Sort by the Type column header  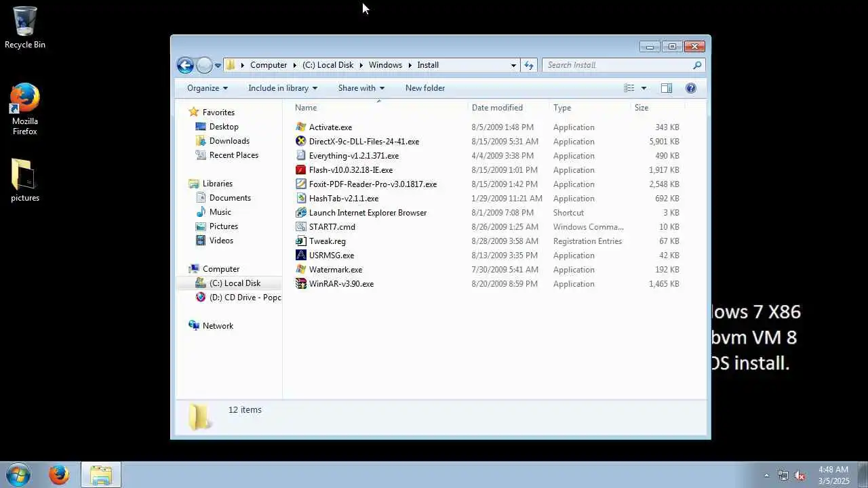589,108
